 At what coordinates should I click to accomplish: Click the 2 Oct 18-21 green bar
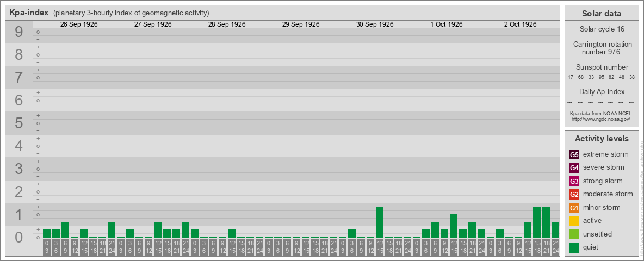(x=546, y=222)
